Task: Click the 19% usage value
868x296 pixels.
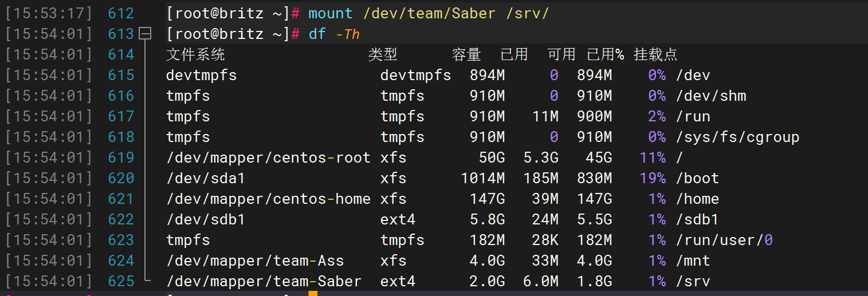Action: (652, 178)
